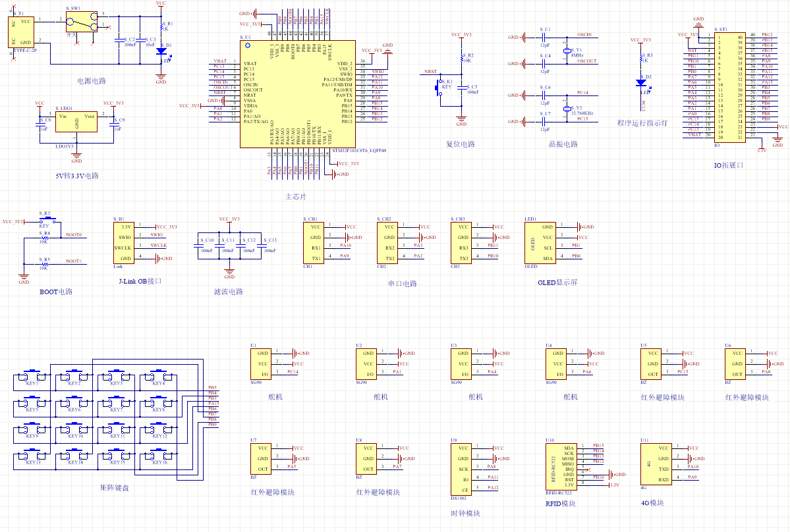The height and width of the screenshot is (532, 790).
Task: Select the S_H1 J-Link header
Action: point(123,242)
